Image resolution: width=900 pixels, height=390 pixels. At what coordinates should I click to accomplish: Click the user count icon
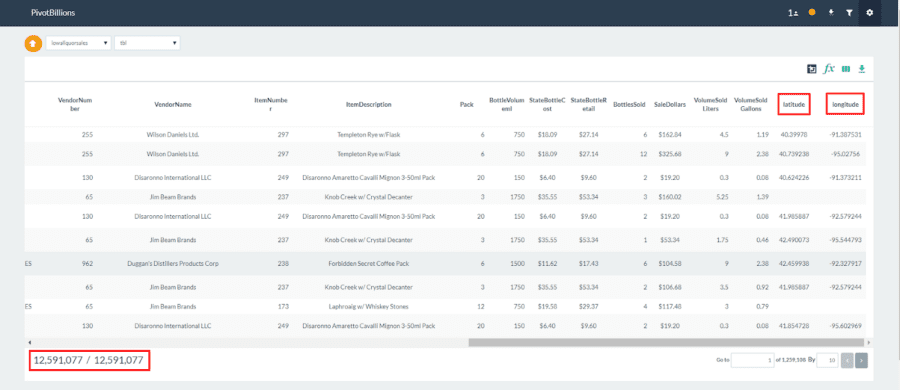click(x=793, y=13)
